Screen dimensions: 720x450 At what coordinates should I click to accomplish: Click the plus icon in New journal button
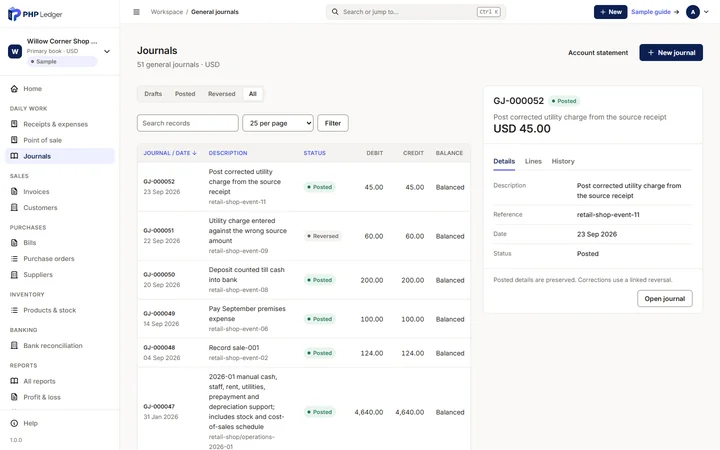pos(650,53)
